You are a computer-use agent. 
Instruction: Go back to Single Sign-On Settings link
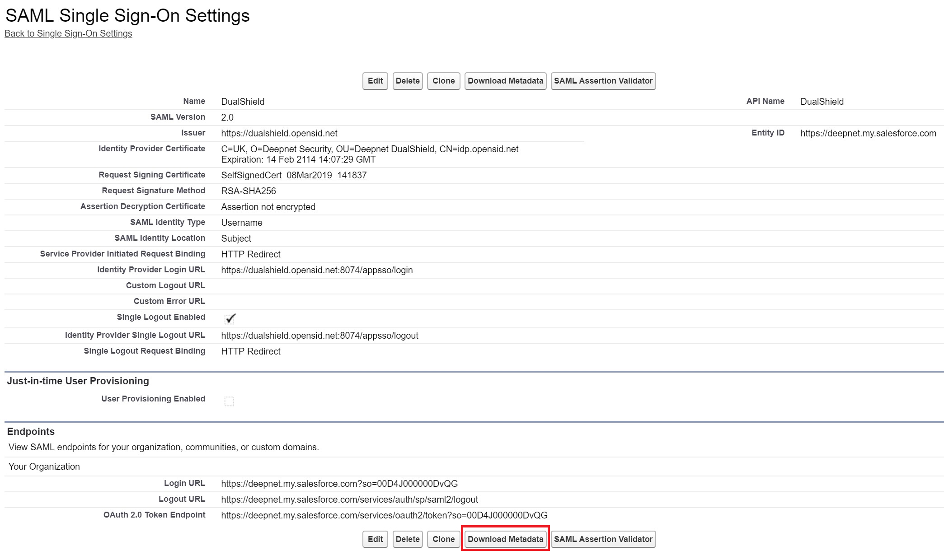tap(68, 33)
